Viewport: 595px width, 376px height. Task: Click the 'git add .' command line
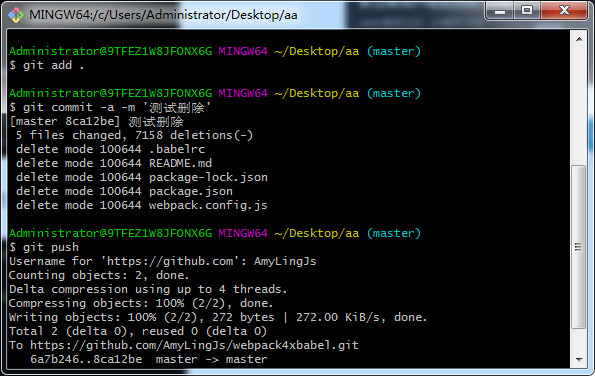[x=47, y=65]
